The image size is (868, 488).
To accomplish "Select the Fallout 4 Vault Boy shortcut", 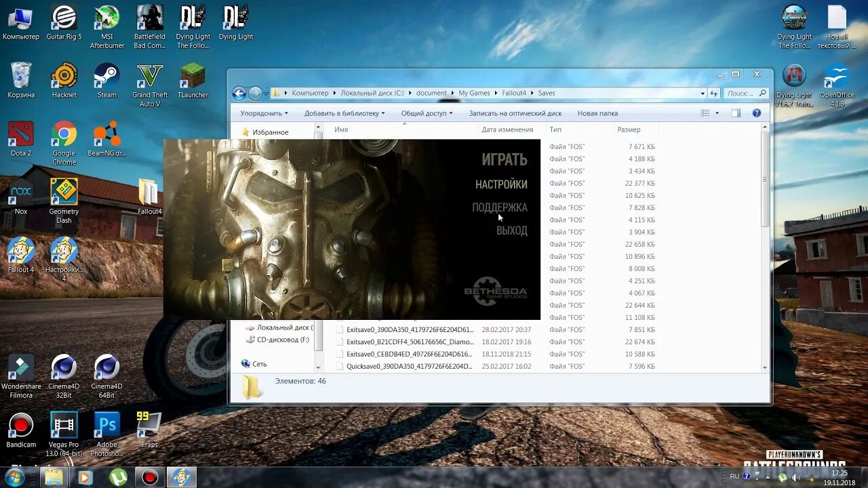I will click(21, 256).
